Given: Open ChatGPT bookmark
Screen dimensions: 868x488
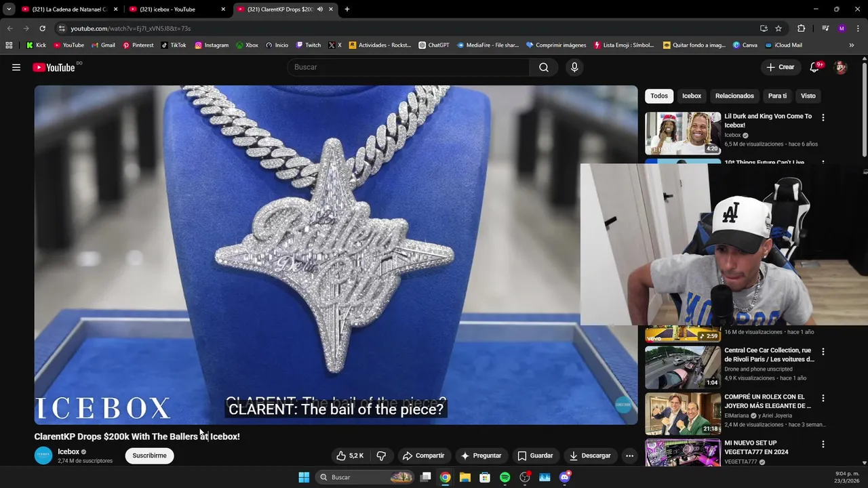Looking at the screenshot, I should [x=434, y=45].
